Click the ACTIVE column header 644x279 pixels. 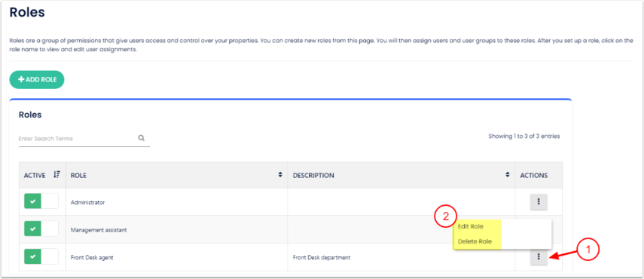[35, 176]
